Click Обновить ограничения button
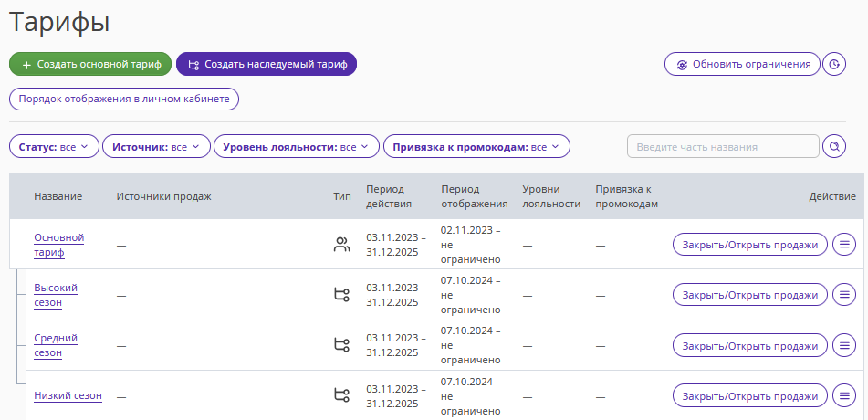 click(742, 64)
